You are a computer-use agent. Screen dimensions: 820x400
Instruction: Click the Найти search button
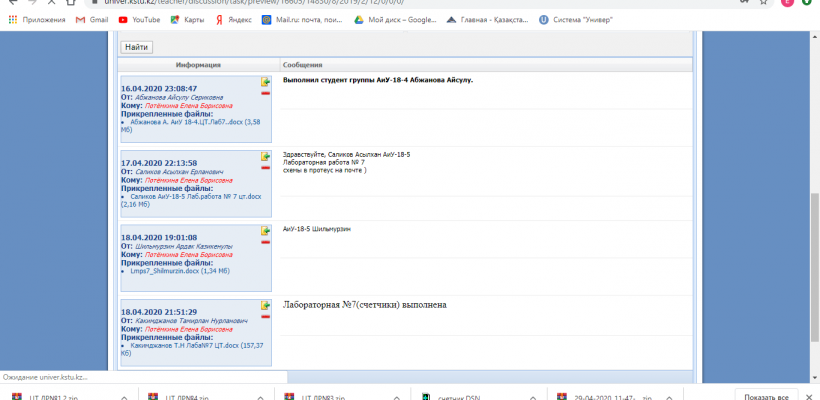click(136, 47)
